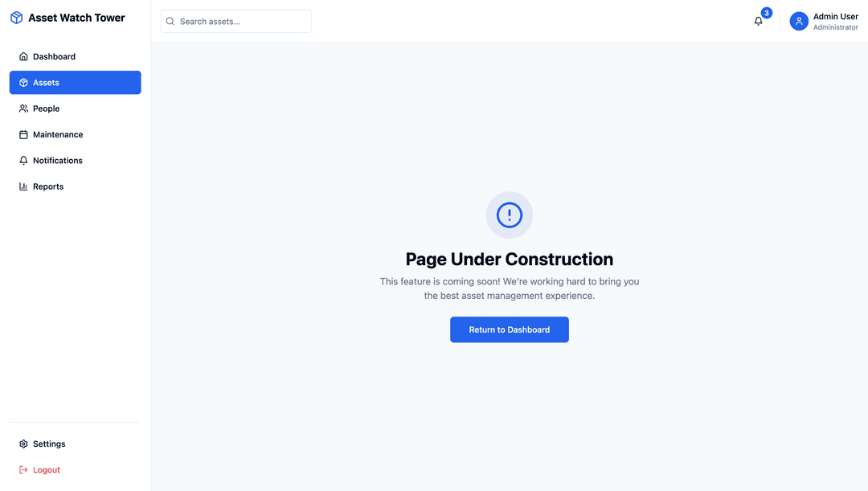This screenshot has width=868, height=491.
Task: Open the bell notifications in top bar
Action: pyautogui.click(x=758, y=22)
